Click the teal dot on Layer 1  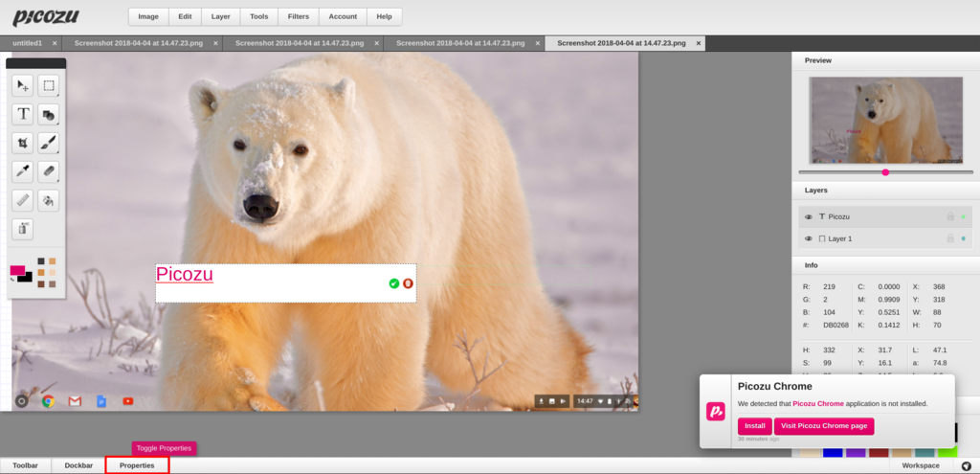coord(963,238)
